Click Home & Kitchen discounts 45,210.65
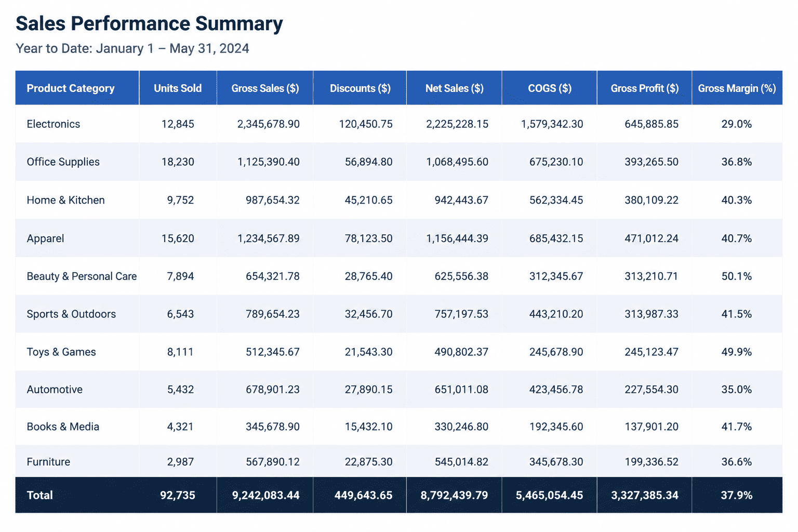This screenshot has width=798, height=532. (369, 200)
